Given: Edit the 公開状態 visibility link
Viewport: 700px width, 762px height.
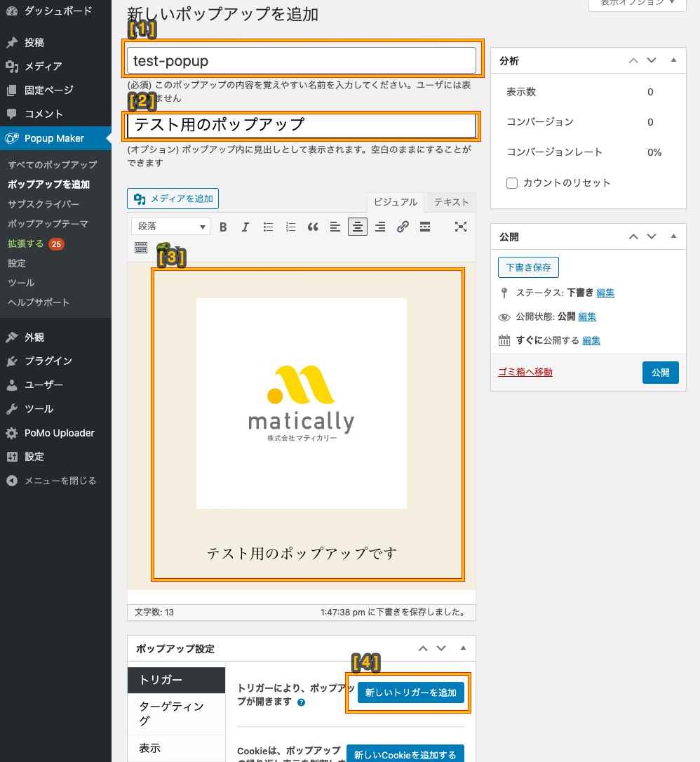Looking at the screenshot, I should click(587, 317).
